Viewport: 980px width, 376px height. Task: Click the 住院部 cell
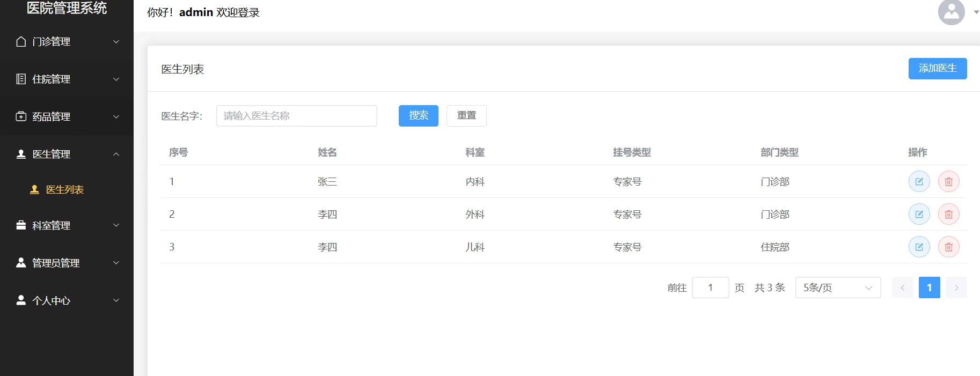click(x=774, y=247)
